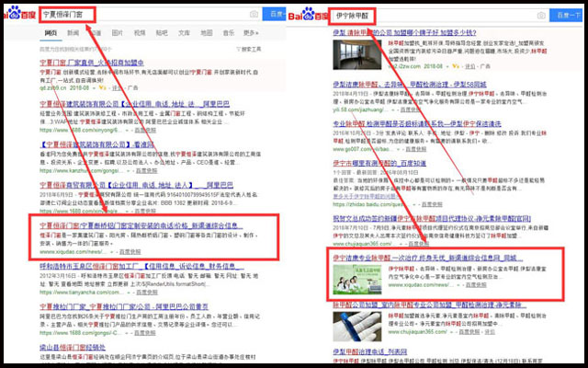Switch to the 视频 tab
Screen dimensions: 588x368
pyautogui.click(x=140, y=33)
